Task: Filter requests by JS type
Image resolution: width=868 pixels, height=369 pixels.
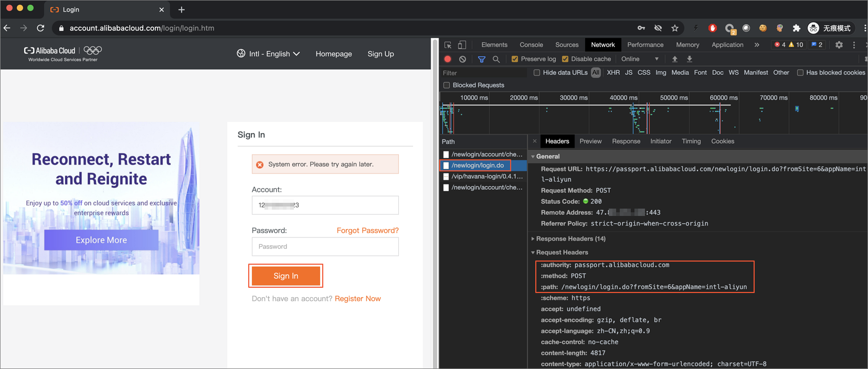Action: (629, 73)
